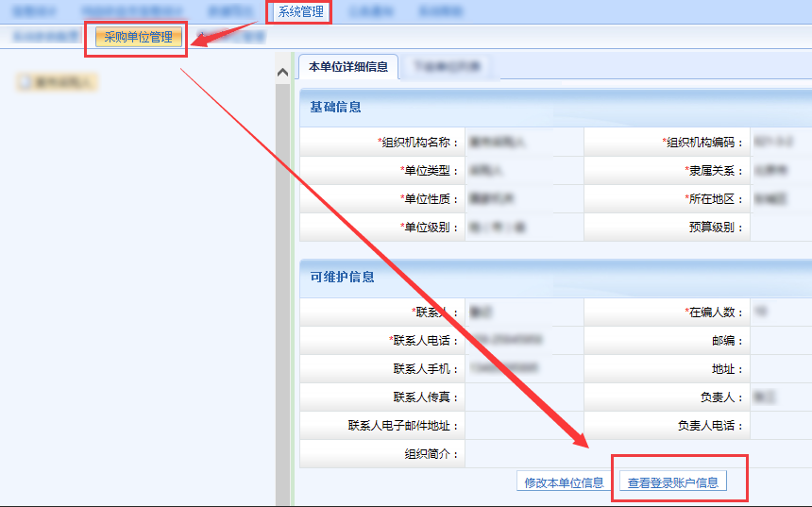Open the 系统管理 menu
The width and height of the screenshot is (812, 507).
300,12
